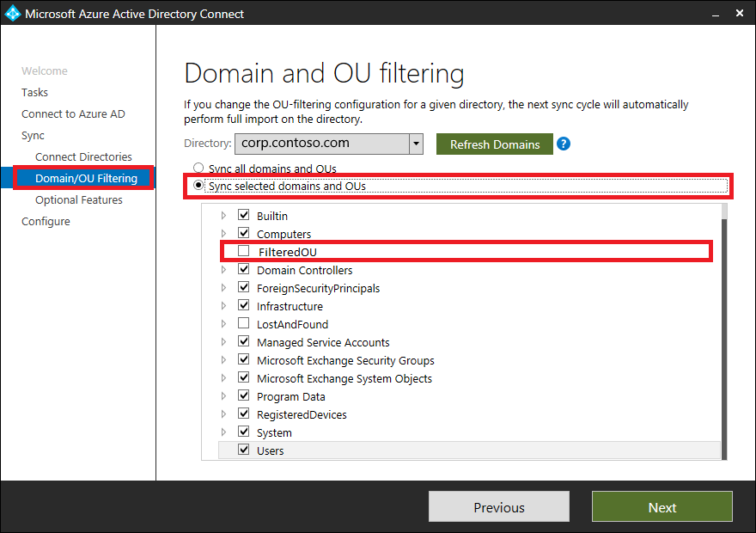Go to Connect to Azure AD step

(x=73, y=113)
